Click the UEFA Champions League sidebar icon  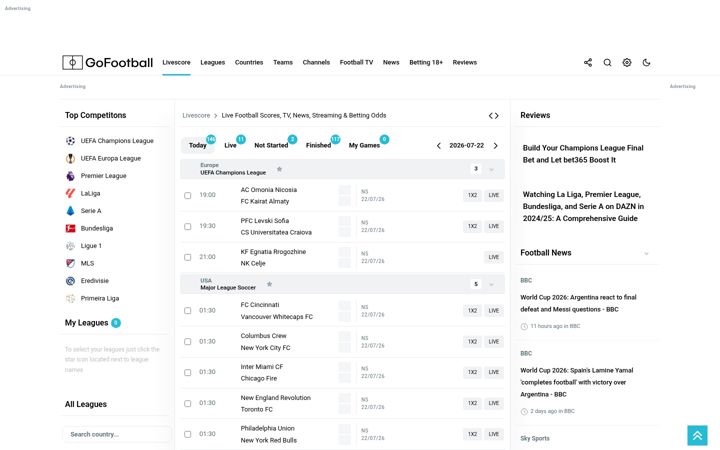(70, 141)
